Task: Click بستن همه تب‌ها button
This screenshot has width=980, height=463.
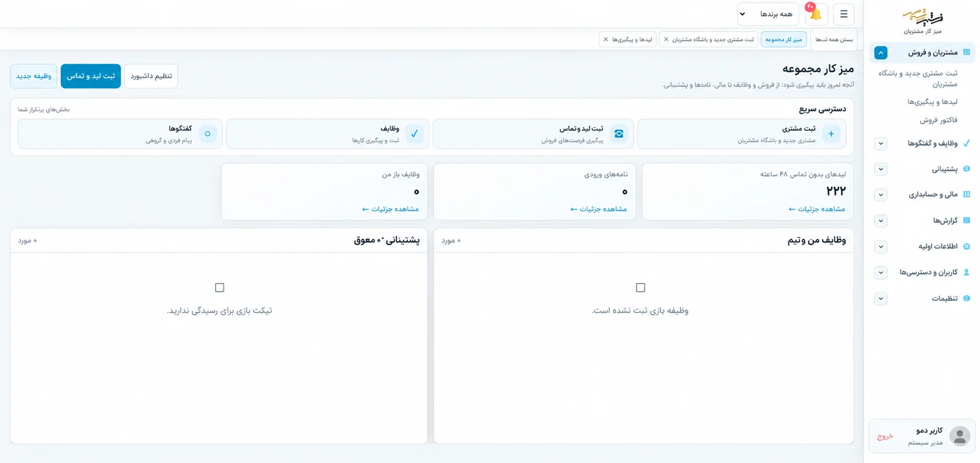Action: (x=834, y=39)
